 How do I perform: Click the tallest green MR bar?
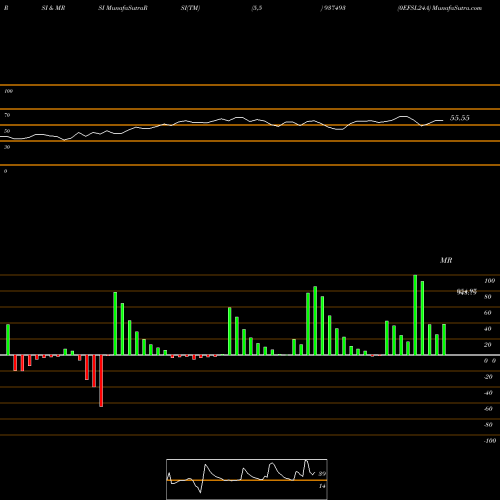[415, 315]
